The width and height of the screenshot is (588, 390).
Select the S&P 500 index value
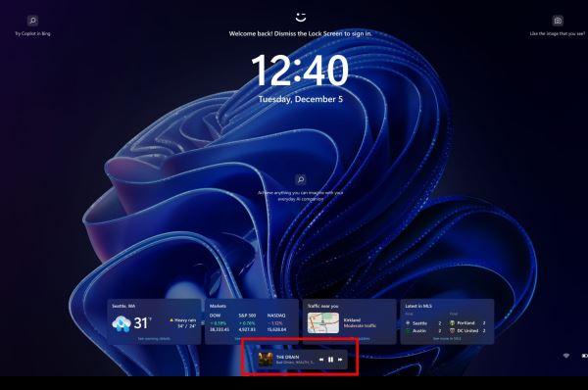[x=247, y=329]
